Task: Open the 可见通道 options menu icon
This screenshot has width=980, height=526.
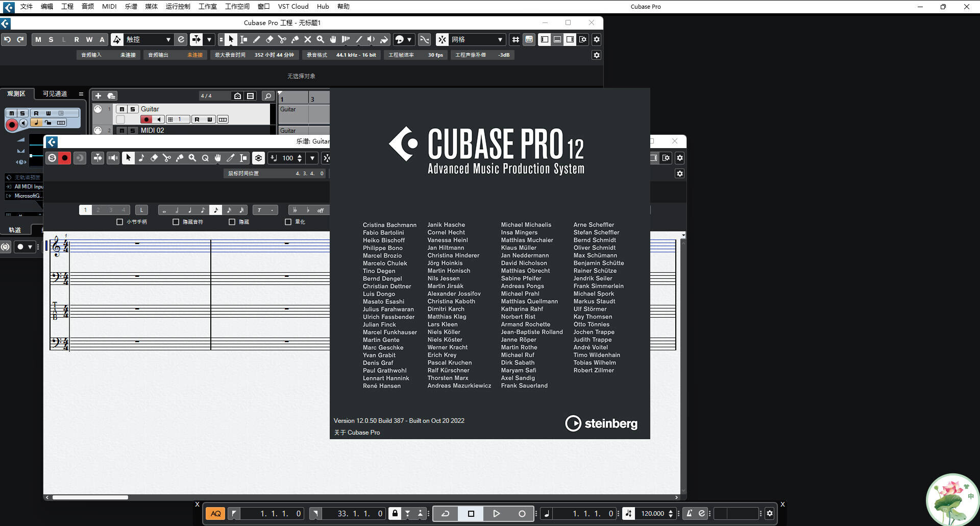Action: coord(81,94)
